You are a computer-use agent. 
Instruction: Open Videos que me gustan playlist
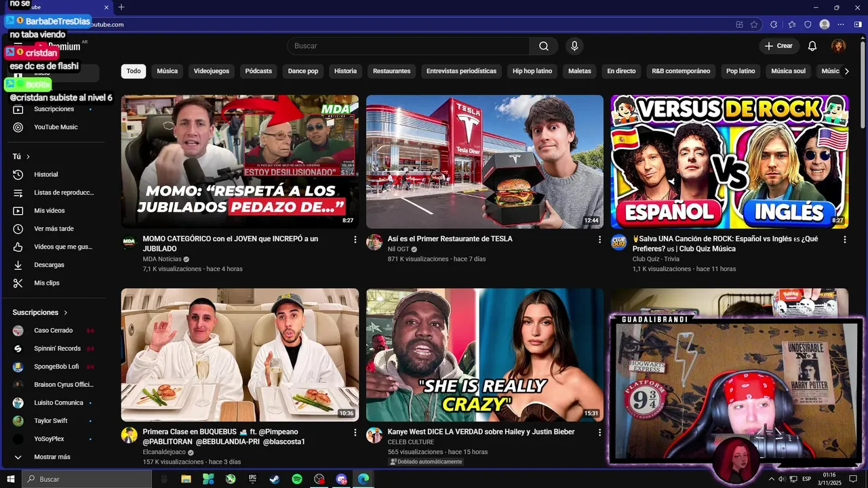(x=54, y=247)
